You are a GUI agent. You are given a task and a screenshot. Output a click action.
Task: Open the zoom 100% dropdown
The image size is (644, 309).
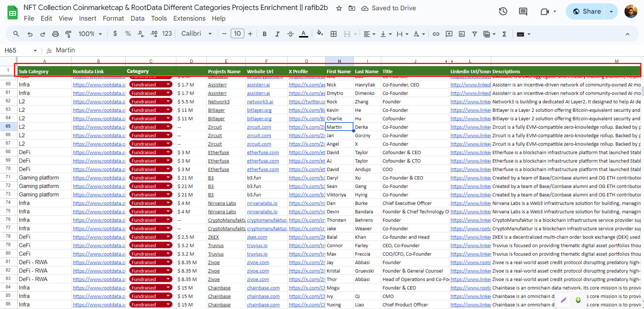pos(90,34)
